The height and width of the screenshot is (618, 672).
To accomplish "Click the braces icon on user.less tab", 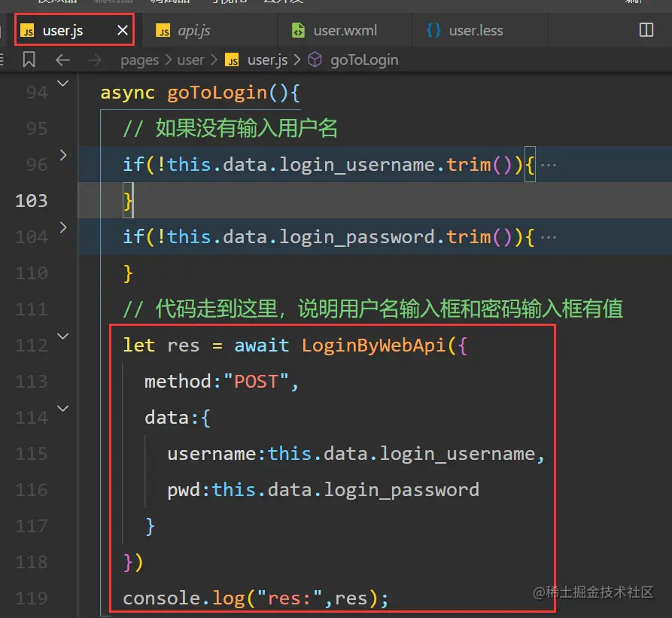I will click(x=433, y=30).
